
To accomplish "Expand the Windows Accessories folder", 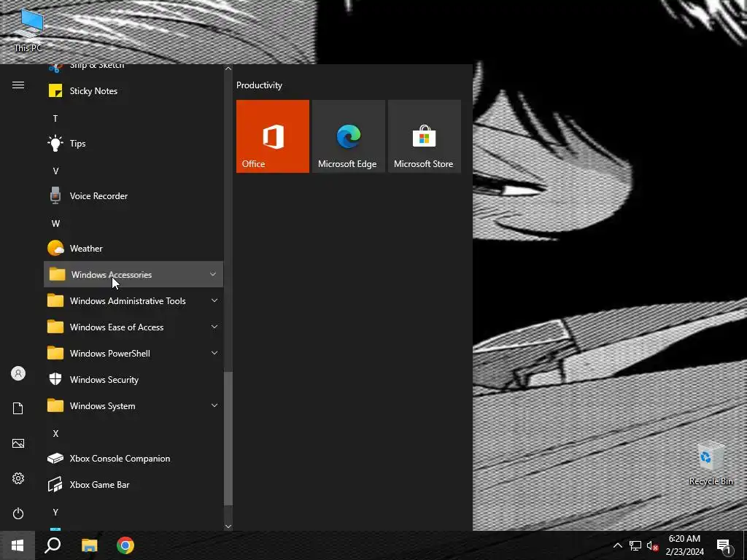I will (x=133, y=274).
